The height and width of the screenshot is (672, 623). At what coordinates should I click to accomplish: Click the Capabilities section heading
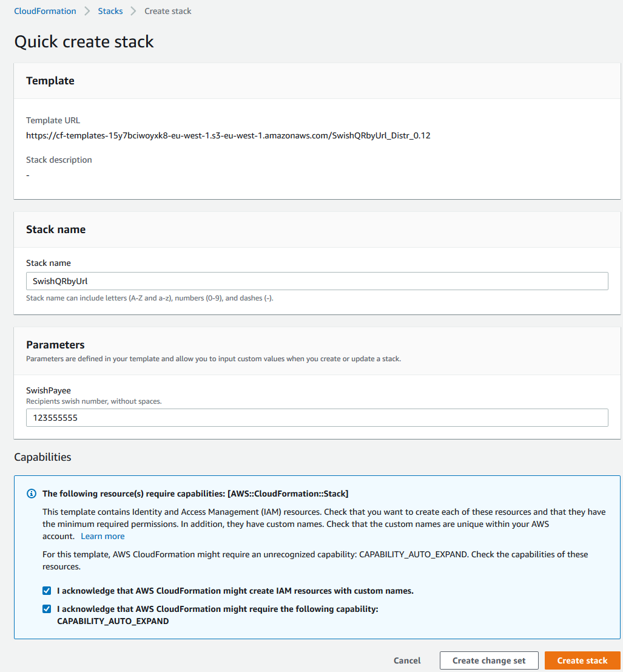coord(42,457)
